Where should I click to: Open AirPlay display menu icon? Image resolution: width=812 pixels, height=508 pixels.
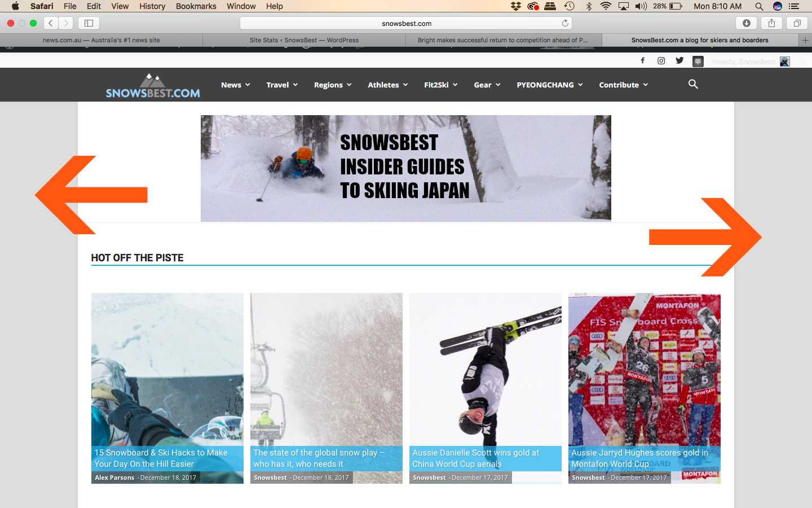tap(624, 6)
